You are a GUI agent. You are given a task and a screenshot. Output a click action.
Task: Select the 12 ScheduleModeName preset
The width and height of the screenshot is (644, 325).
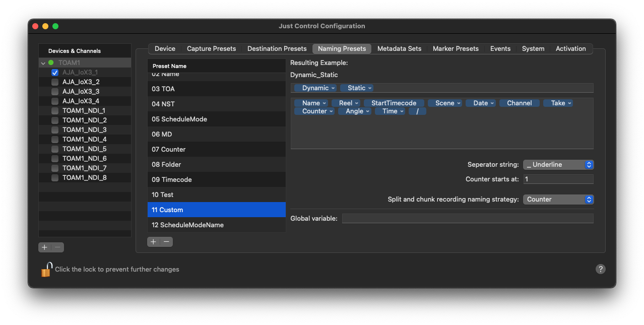point(217,225)
